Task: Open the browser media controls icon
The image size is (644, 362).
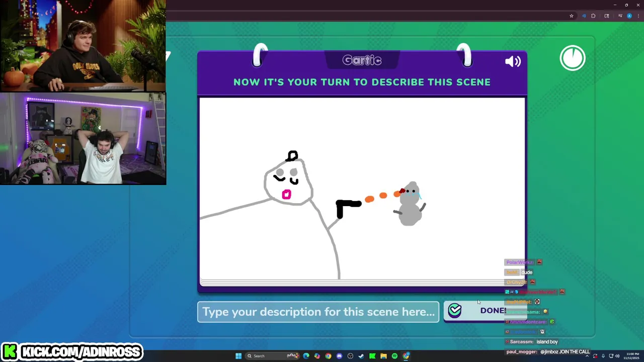Action: [620, 16]
